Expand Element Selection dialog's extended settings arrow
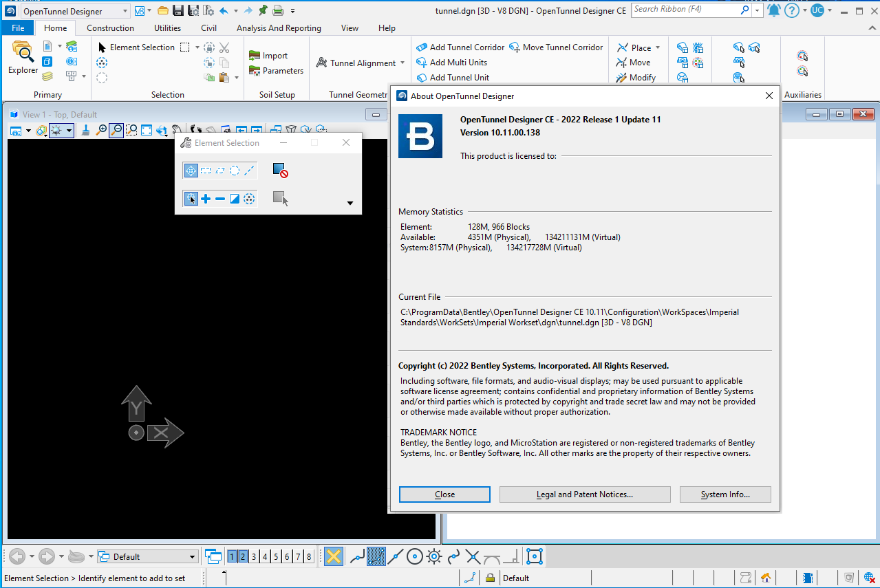880x588 pixels. coord(350,203)
